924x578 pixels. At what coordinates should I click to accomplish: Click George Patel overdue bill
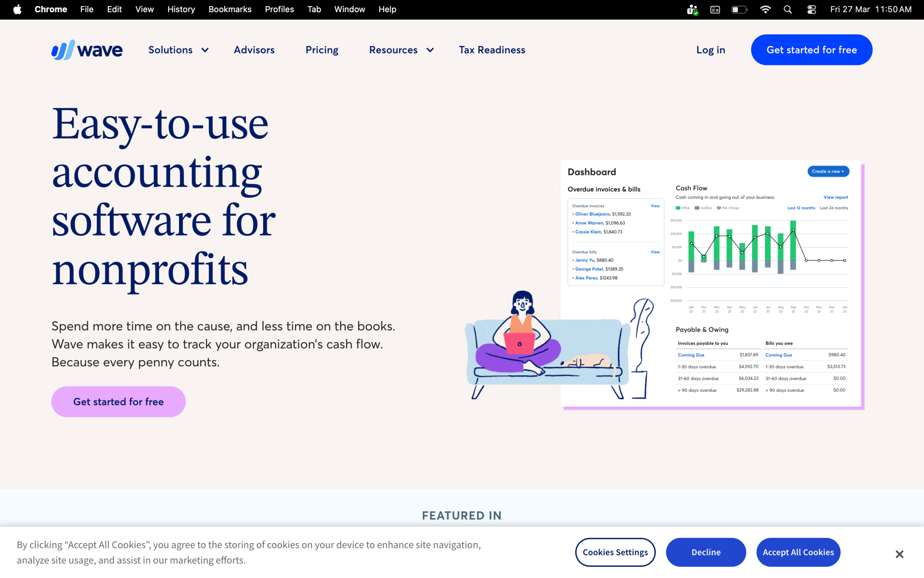pos(589,269)
